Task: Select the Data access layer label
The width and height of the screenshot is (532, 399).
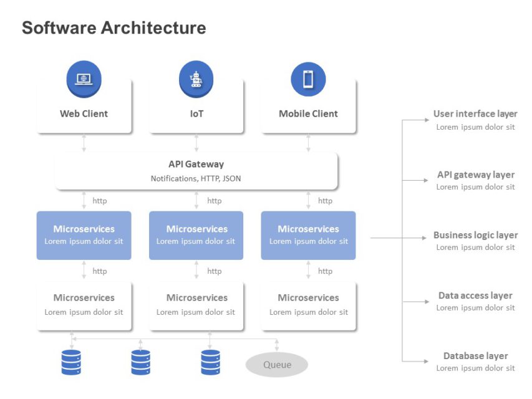Action: [475, 295]
